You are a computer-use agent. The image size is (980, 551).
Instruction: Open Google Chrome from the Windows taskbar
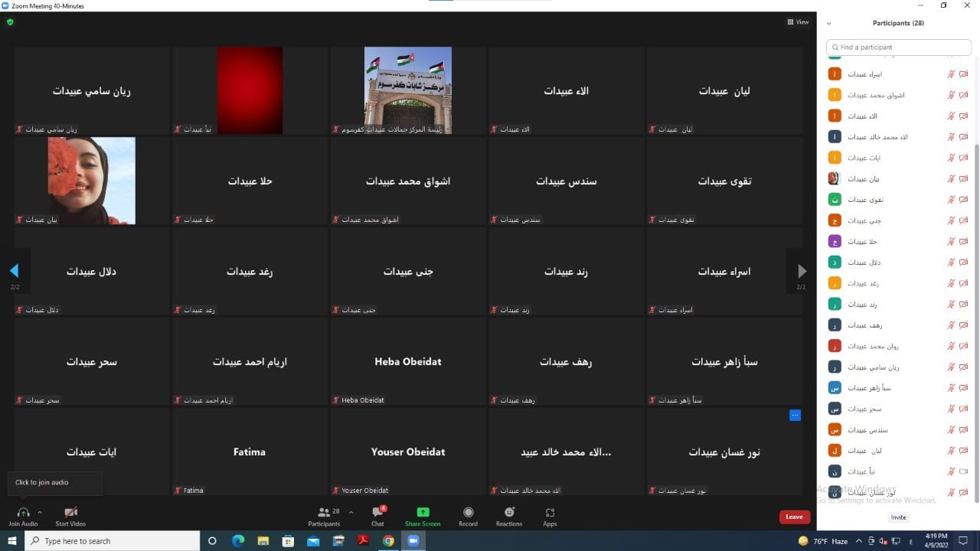388,541
